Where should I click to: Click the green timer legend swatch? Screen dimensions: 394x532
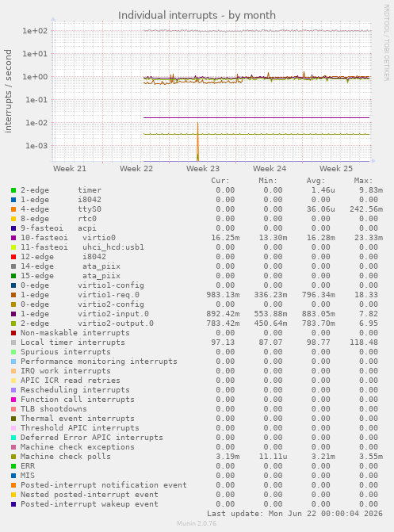(13, 190)
